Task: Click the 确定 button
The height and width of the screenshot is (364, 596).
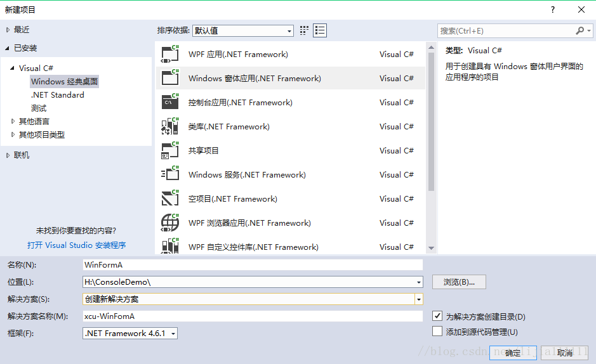Action: click(513, 353)
